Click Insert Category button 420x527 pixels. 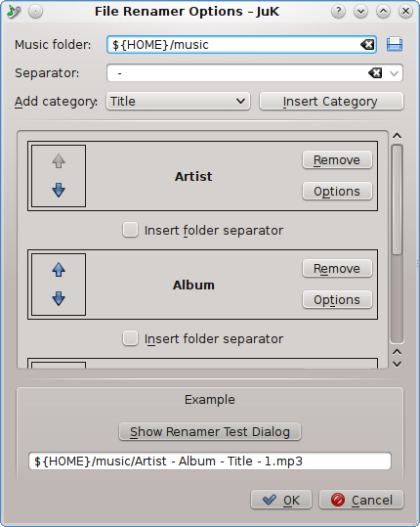coord(331,101)
